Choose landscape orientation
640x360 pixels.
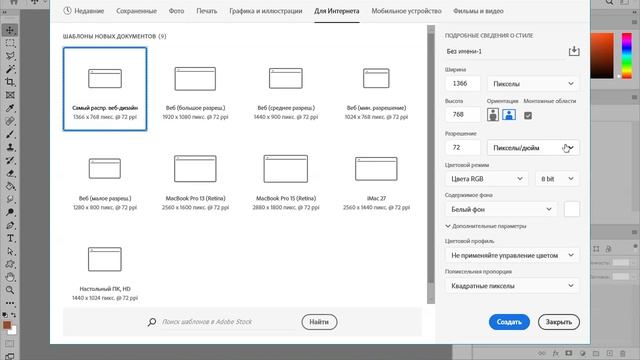point(509,115)
